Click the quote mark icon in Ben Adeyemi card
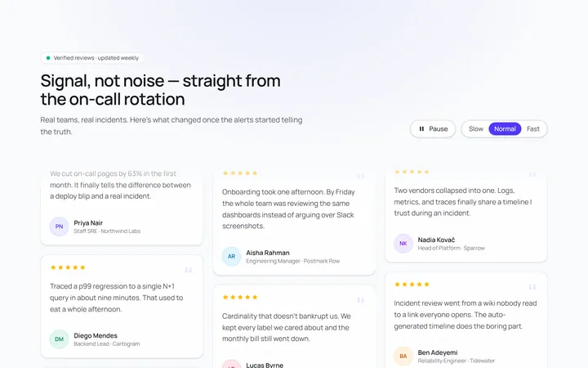 pyautogui.click(x=532, y=287)
